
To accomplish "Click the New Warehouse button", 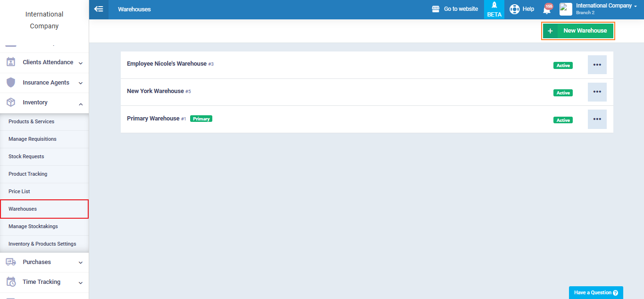I will (x=578, y=31).
